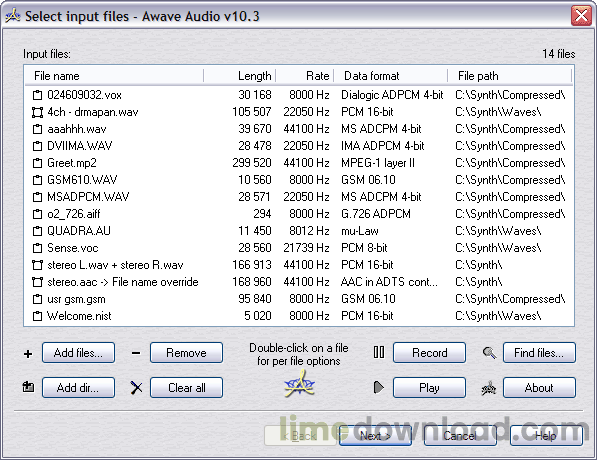Screen dimensions: 597x460
Task: Select the file name Greet.mp2
Action: [72, 163]
